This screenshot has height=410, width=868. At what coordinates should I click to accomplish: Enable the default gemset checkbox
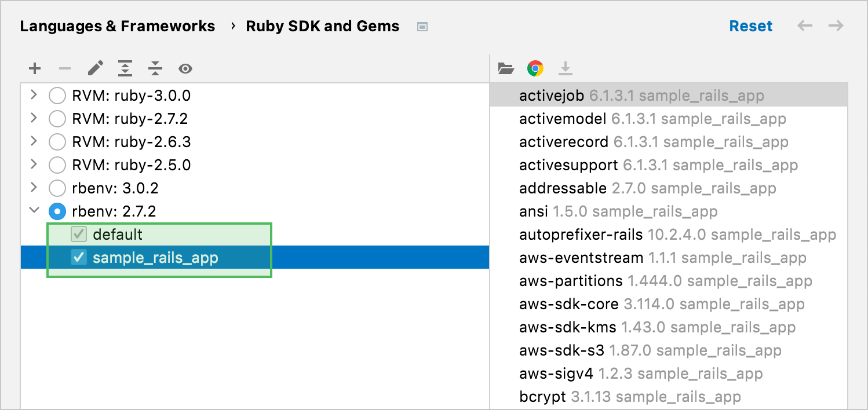click(x=79, y=235)
